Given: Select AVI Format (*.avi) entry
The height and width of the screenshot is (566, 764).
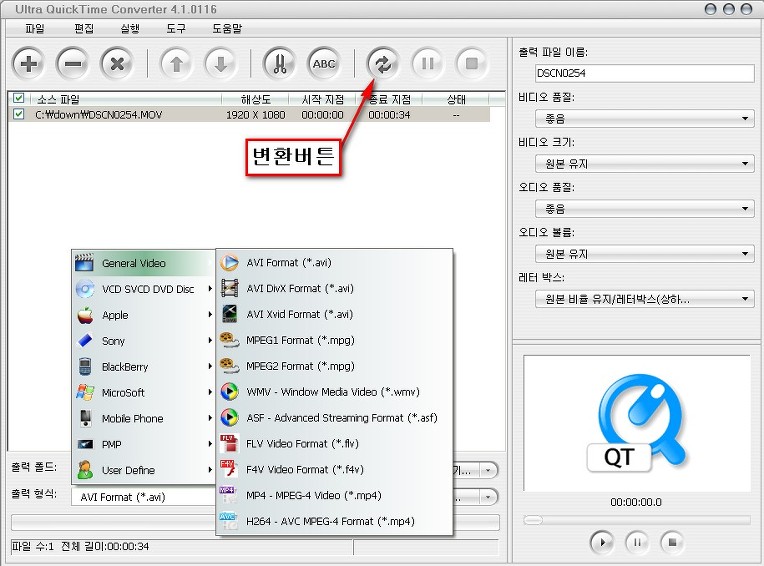Looking at the screenshot, I should 334,263.
